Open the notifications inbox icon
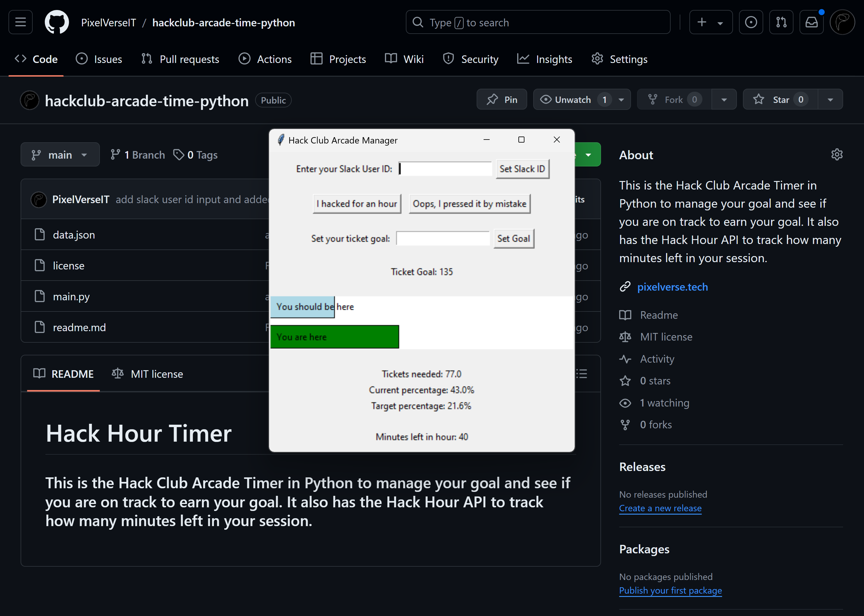The image size is (864, 616). point(811,22)
